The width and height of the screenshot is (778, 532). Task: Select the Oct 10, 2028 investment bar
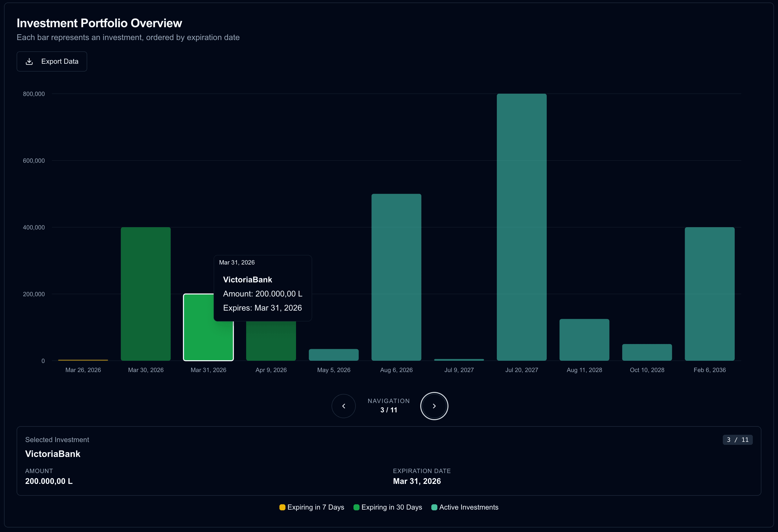point(647,353)
